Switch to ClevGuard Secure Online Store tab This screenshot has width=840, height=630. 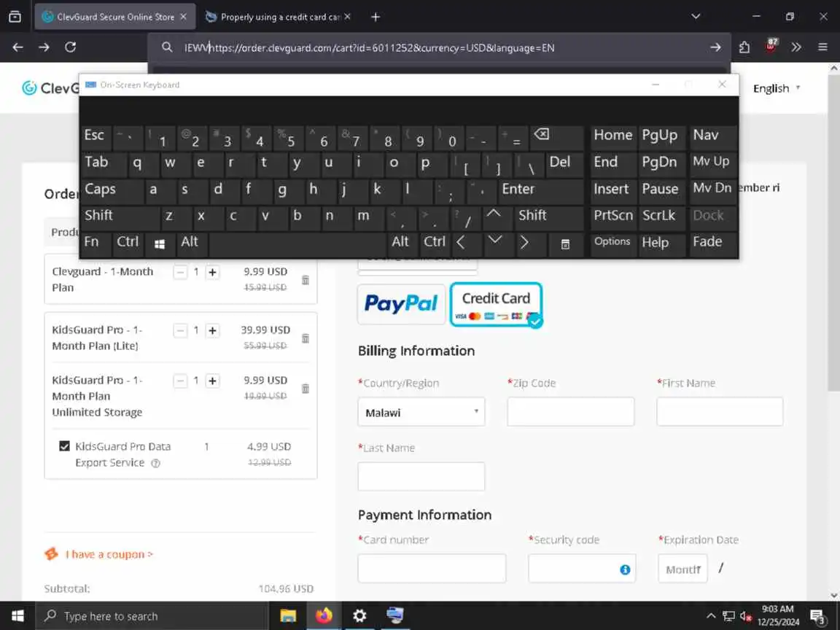tap(115, 17)
